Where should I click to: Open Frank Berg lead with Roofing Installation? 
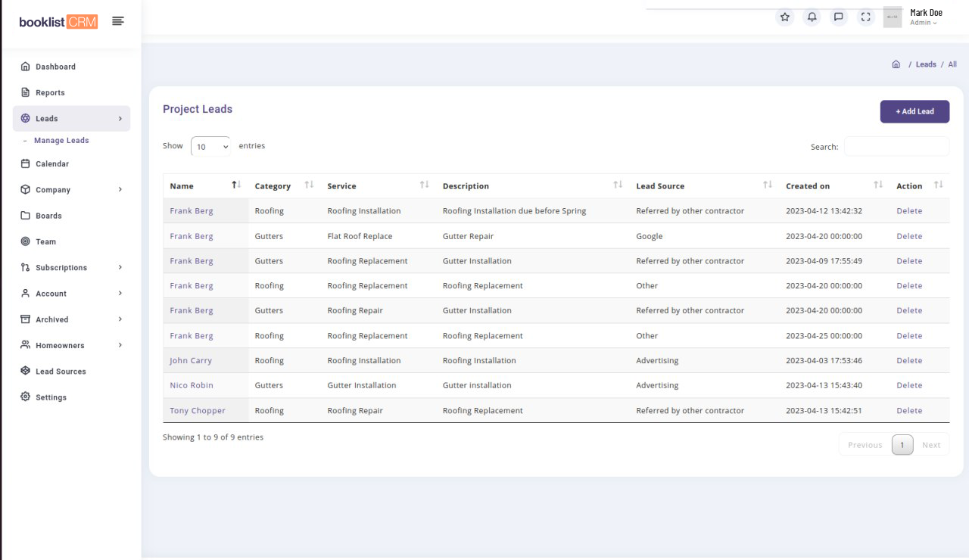(x=192, y=211)
